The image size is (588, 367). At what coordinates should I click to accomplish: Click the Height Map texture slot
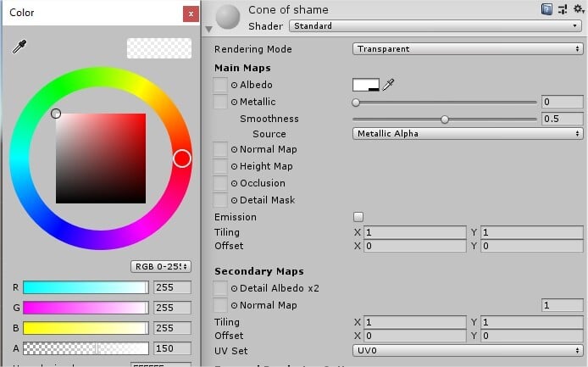(x=220, y=166)
